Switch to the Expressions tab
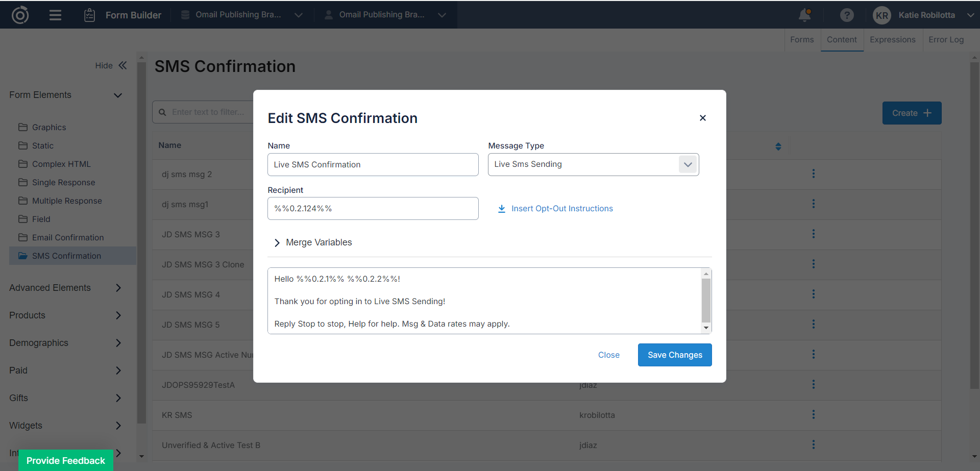 (892, 40)
